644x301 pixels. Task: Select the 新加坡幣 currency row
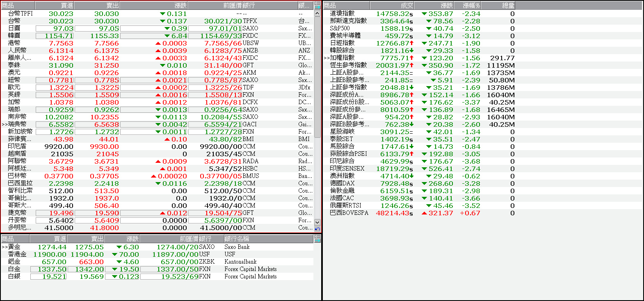pos(157,132)
